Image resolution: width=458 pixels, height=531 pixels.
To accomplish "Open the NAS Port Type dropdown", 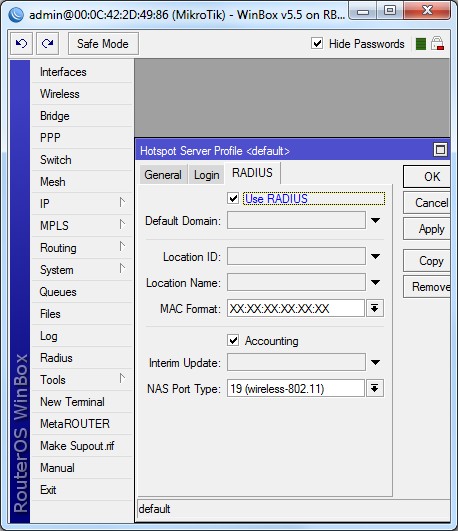I will pyautogui.click(x=374, y=388).
